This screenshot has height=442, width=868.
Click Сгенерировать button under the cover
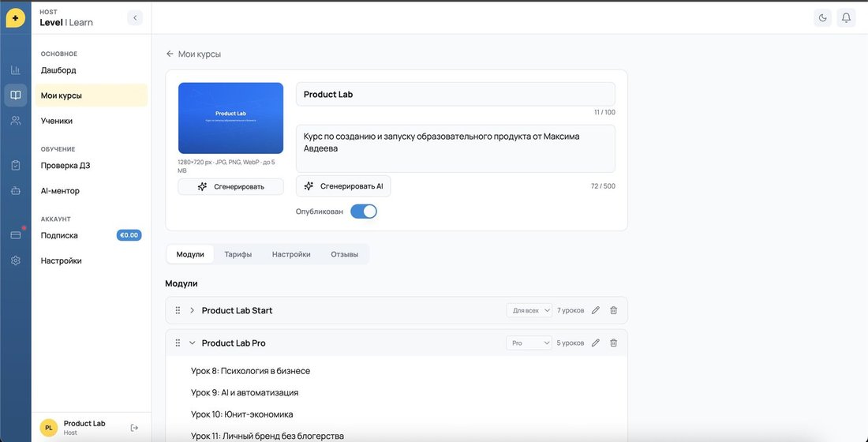point(231,186)
